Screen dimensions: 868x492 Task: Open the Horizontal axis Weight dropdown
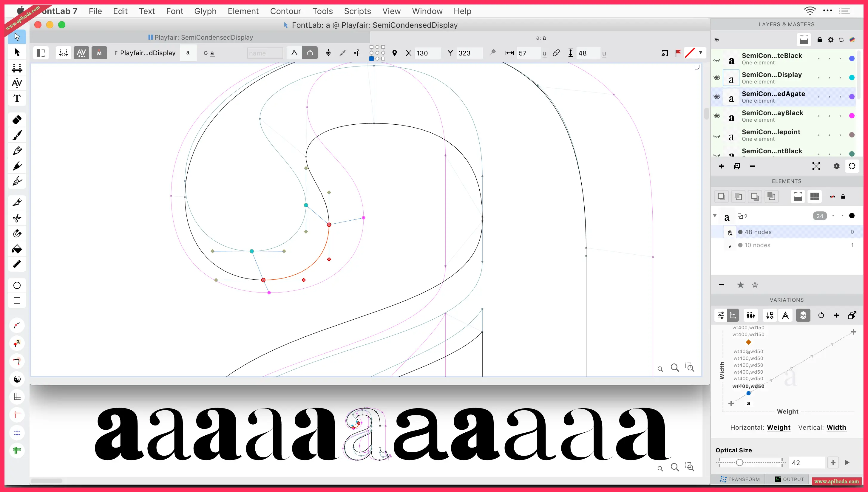(x=779, y=428)
